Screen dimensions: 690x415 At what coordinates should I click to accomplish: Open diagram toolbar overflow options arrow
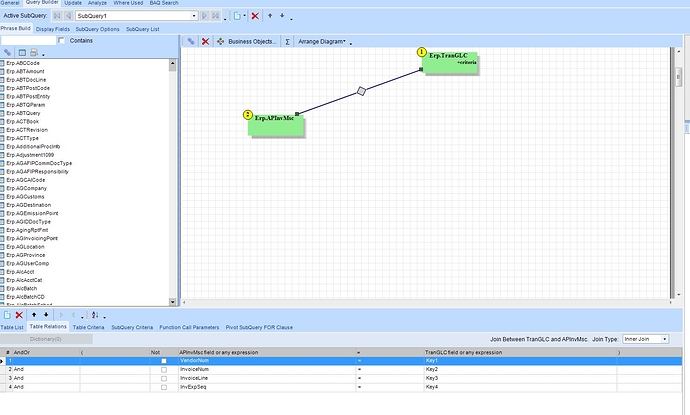(x=351, y=44)
